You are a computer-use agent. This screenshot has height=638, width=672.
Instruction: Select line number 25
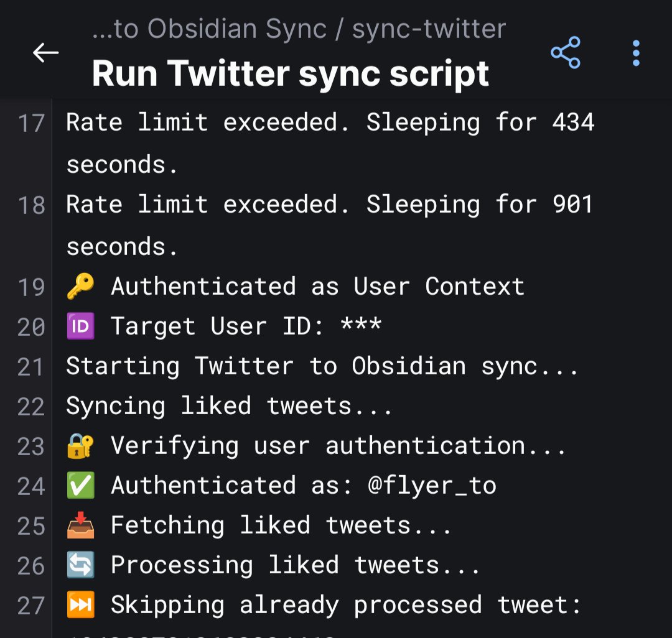click(31, 526)
